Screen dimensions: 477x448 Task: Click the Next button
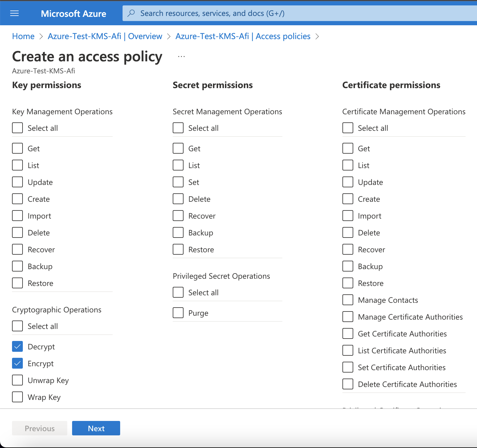pyautogui.click(x=96, y=428)
